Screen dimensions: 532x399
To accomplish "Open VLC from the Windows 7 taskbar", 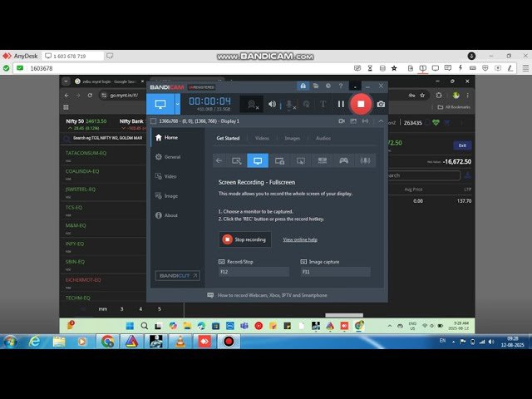I will click(x=180, y=342).
